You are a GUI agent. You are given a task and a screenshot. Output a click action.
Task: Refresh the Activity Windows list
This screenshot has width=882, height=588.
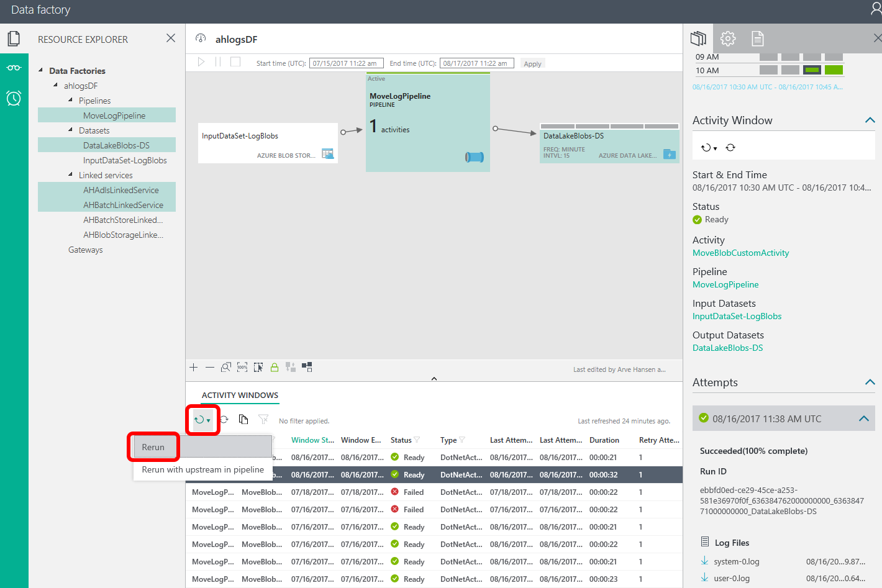point(224,420)
